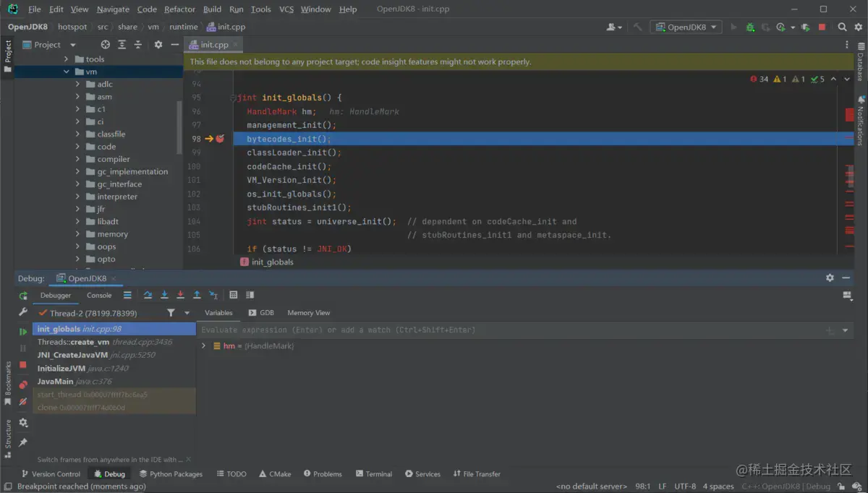The width and height of the screenshot is (868, 493).
Task: Expand the classfile folder
Action: click(x=78, y=134)
